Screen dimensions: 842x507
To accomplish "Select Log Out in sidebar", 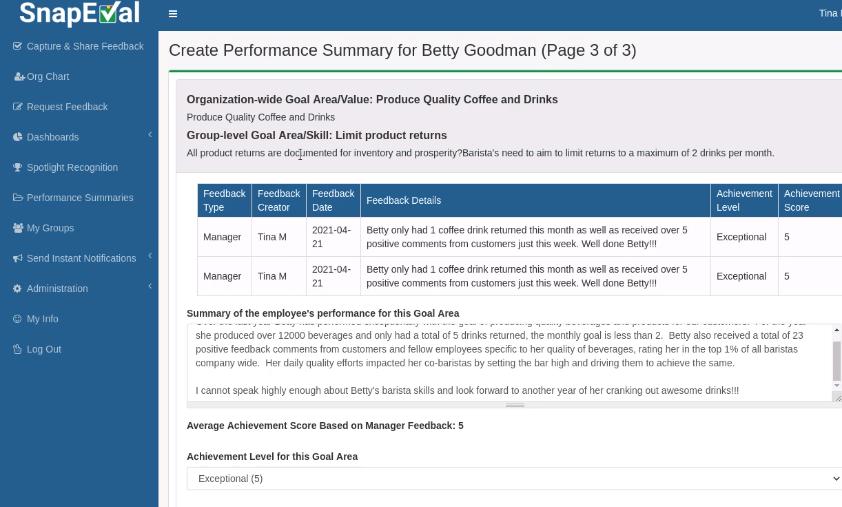I will (44, 349).
